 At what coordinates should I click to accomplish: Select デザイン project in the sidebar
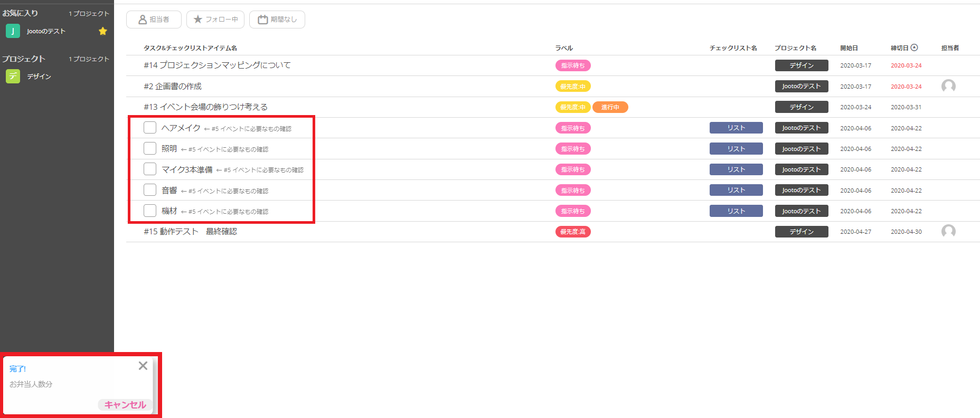pos(39,77)
